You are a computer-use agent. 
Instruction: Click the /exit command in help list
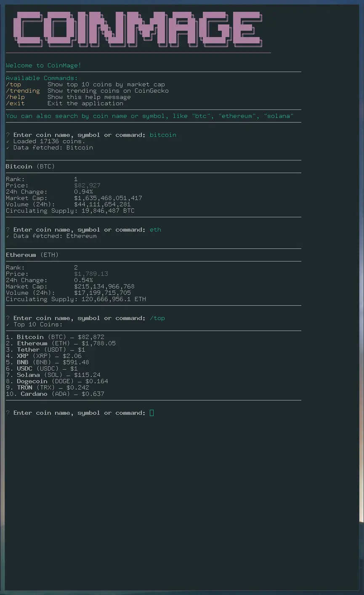(15, 104)
